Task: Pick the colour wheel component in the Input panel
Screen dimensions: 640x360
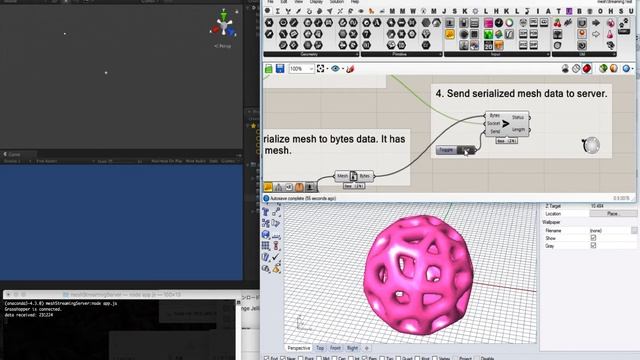Action: (509, 23)
